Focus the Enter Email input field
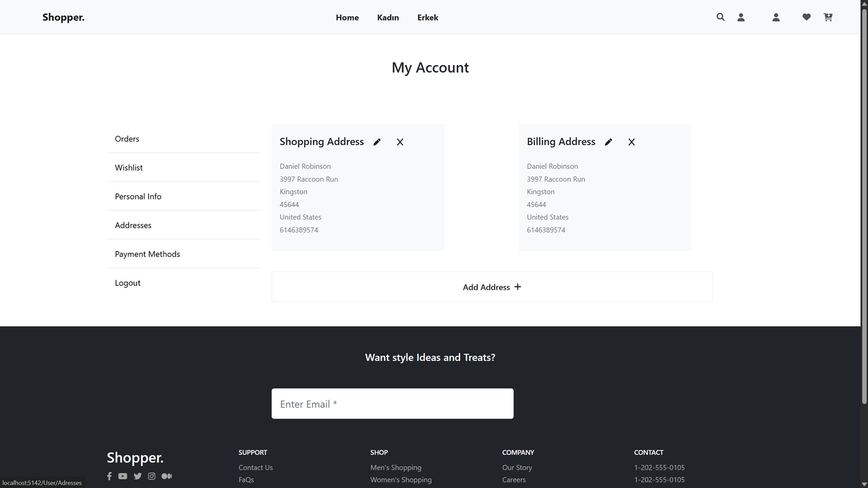This screenshot has height=488, width=868. point(392,403)
